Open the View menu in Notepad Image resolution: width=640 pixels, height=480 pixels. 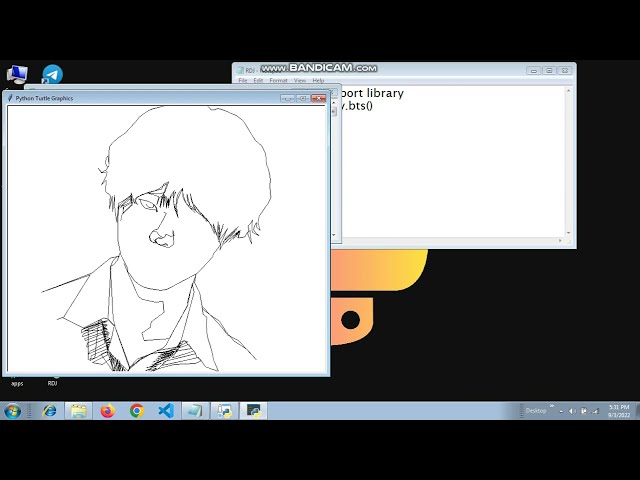click(300, 80)
